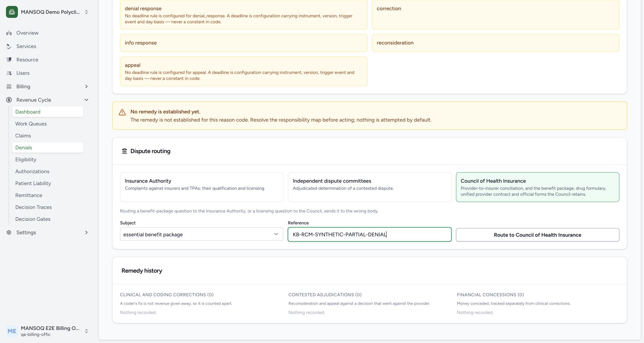
Task: Click the Dispute routing bank icon
Action: (x=124, y=151)
